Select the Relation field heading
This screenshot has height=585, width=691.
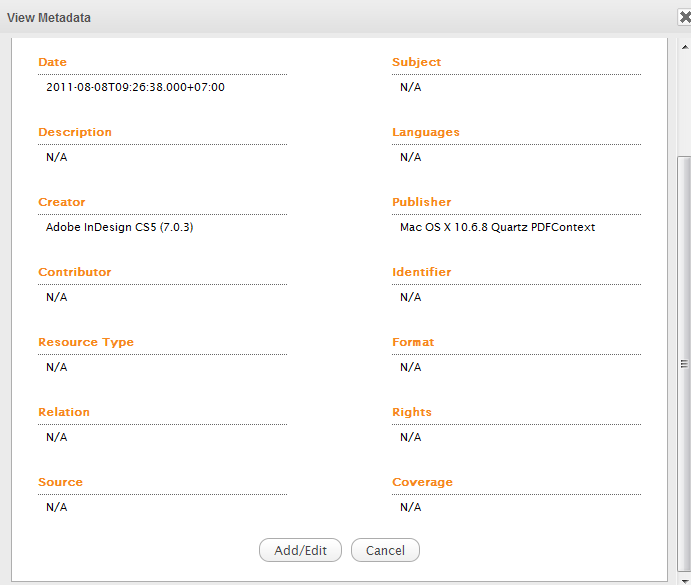click(64, 412)
